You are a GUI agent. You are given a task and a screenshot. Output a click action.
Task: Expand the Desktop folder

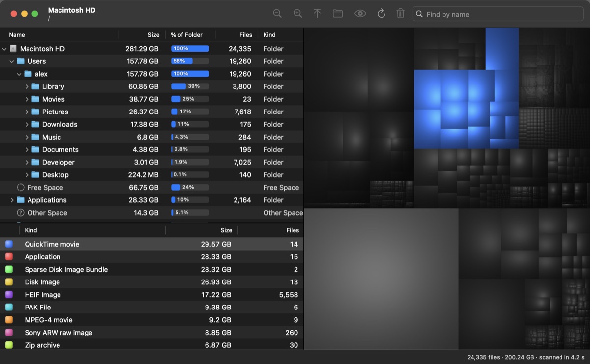27,175
